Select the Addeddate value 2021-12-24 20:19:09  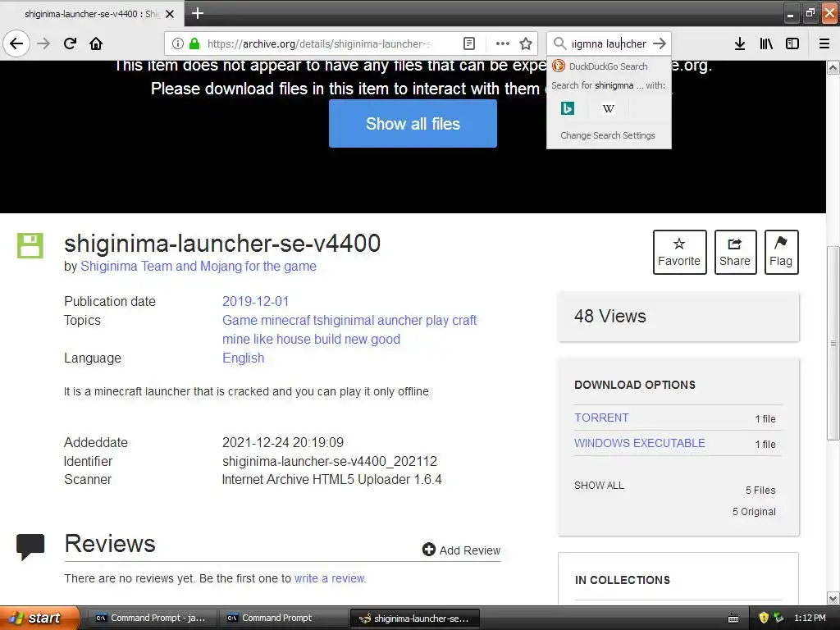[283, 442]
